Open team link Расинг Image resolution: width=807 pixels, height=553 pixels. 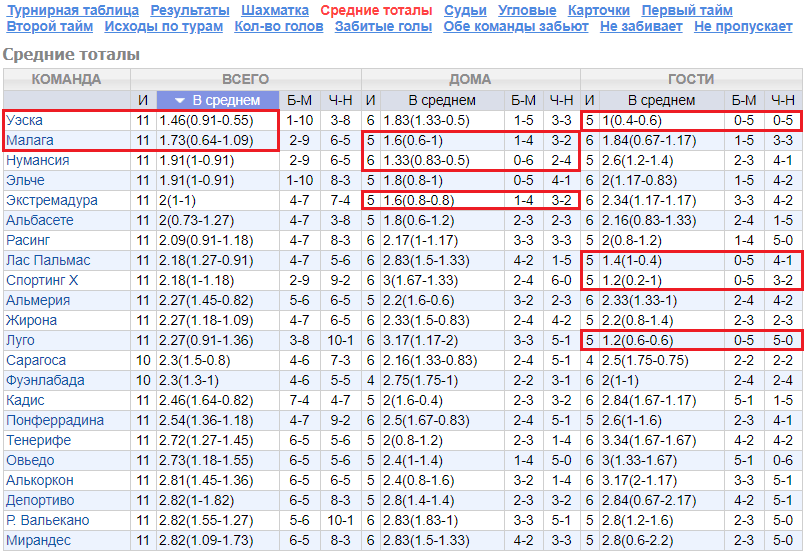28,240
